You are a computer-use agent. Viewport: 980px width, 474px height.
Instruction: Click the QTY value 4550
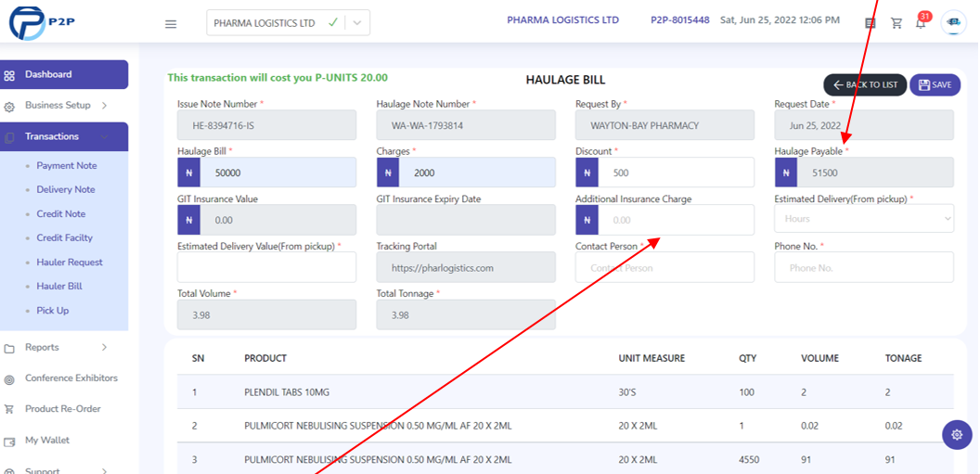point(749,460)
